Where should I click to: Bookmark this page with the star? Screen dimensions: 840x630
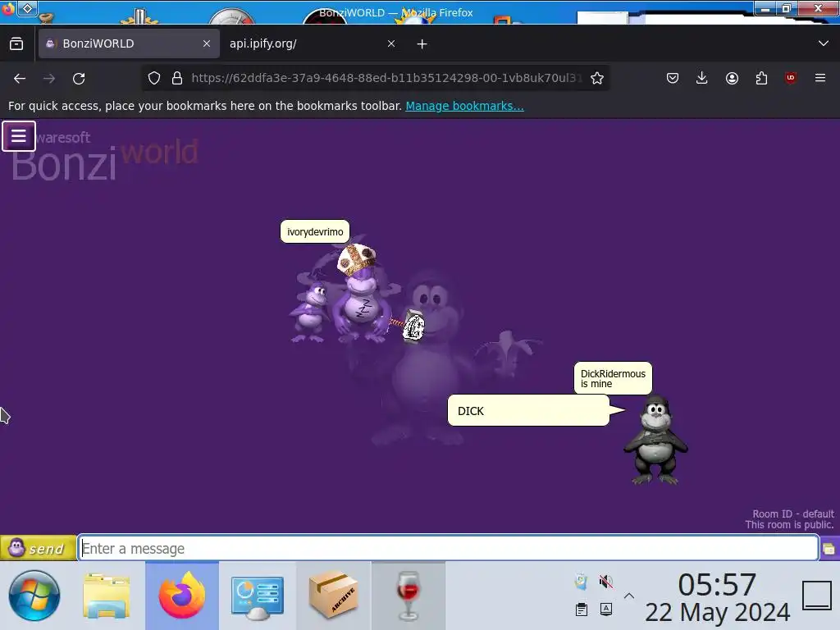pos(597,78)
